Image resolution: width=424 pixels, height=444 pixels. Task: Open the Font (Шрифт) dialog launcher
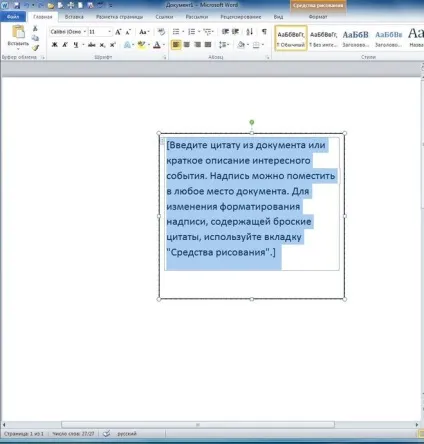(x=165, y=57)
